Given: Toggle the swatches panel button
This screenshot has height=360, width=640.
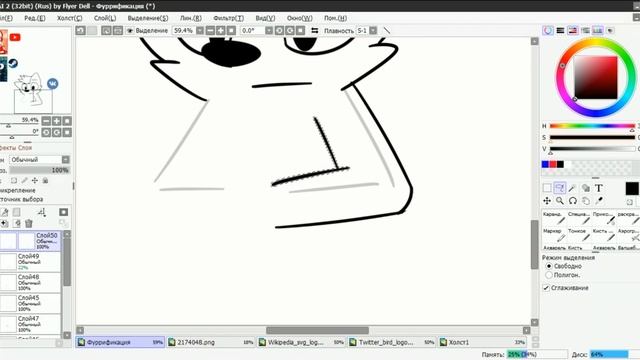Looking at the screenshot, I should (598, 31).
